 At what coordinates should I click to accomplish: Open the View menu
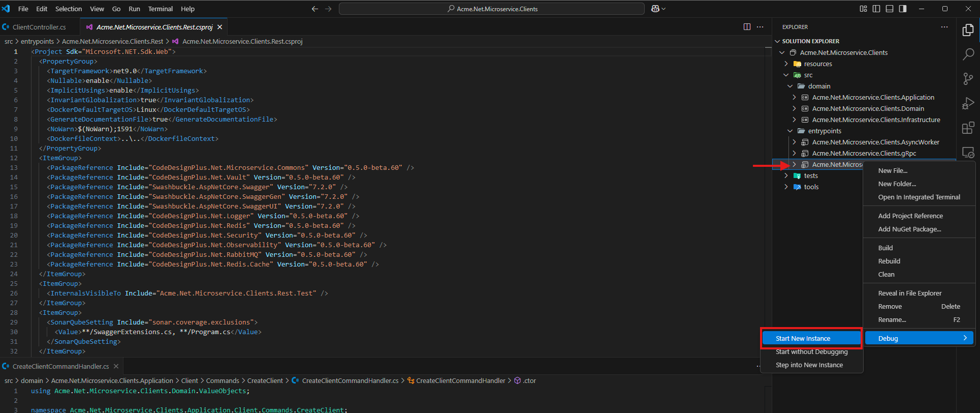pyautogui.click(x=97, y=9)
